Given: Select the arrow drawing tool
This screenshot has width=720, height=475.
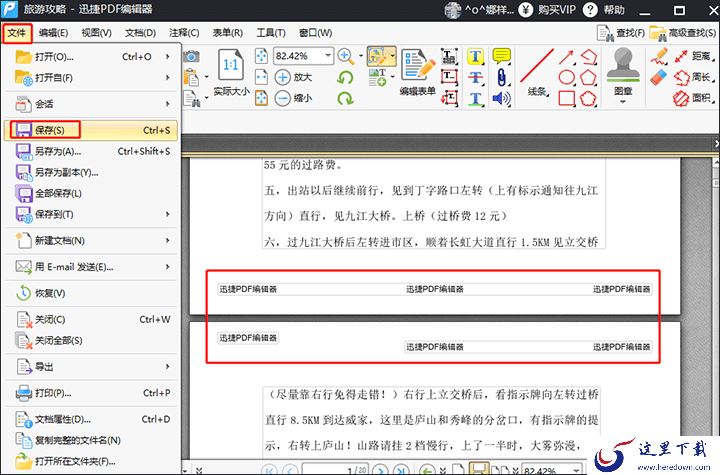Looking at the screenshot, I should 567,57.
